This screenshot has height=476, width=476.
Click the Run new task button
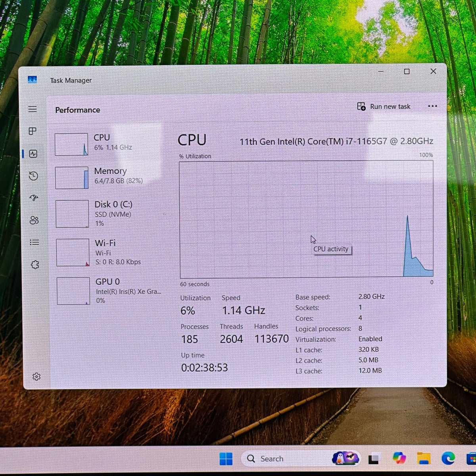tap(384, 106)
